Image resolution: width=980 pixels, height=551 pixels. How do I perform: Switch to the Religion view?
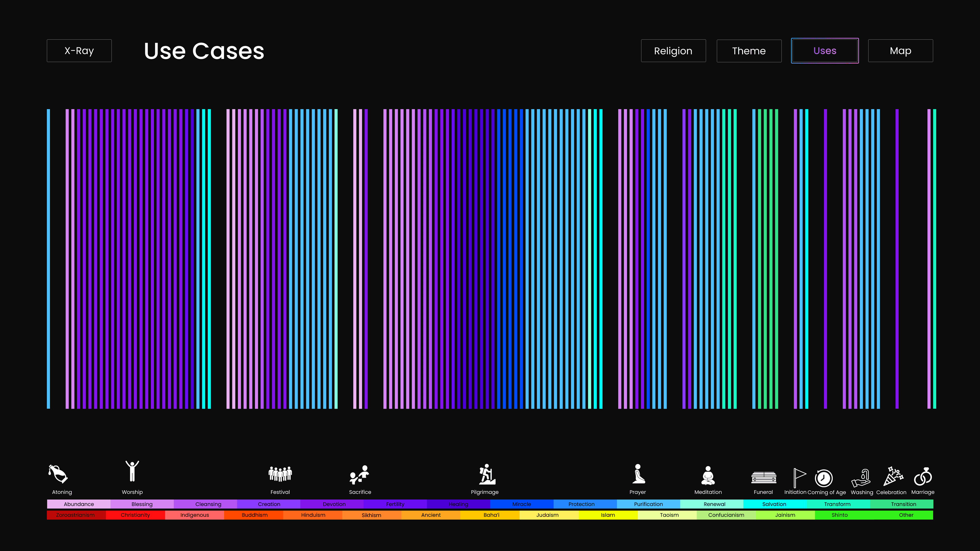tap(673, 51)
